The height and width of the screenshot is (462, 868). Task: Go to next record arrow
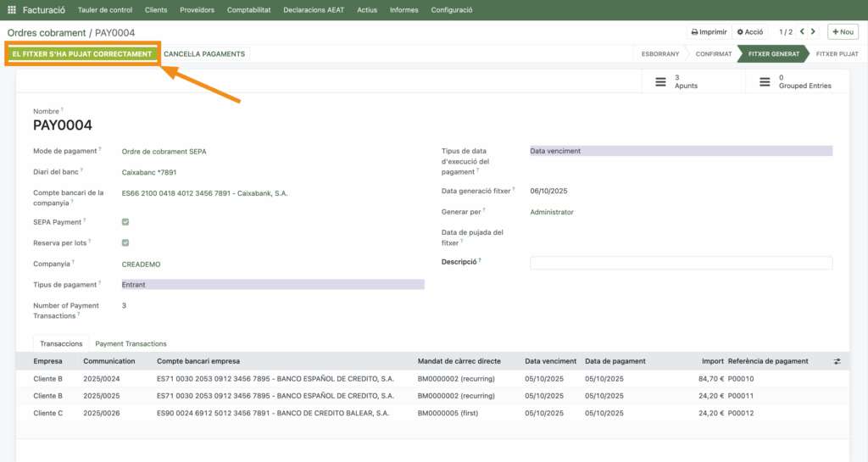pyautogui.click(x=814, y=31)
